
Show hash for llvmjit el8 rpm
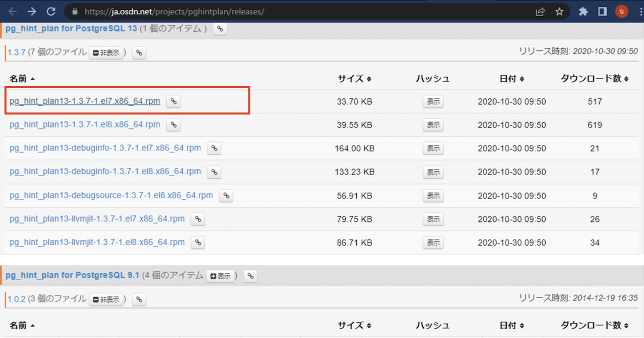click(x=433, y=242)
